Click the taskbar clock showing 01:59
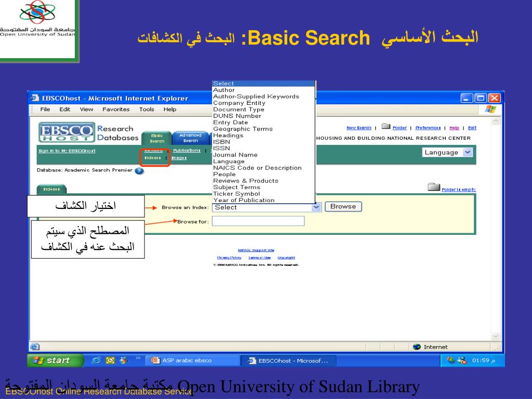The height and width of the screenshot is (399, 532). coord(484,361)
